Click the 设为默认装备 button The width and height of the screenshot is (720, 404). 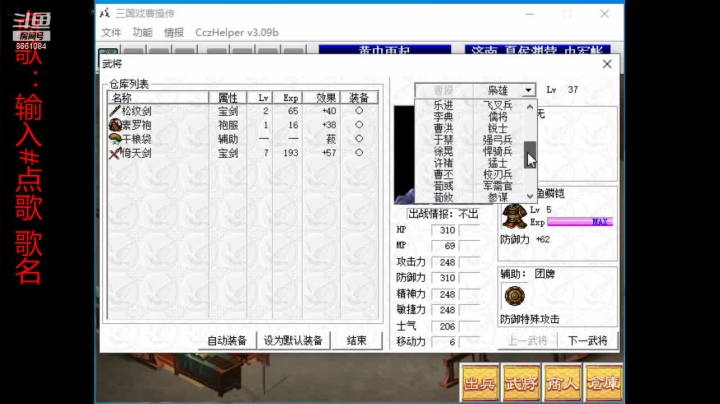click(293, 341)
